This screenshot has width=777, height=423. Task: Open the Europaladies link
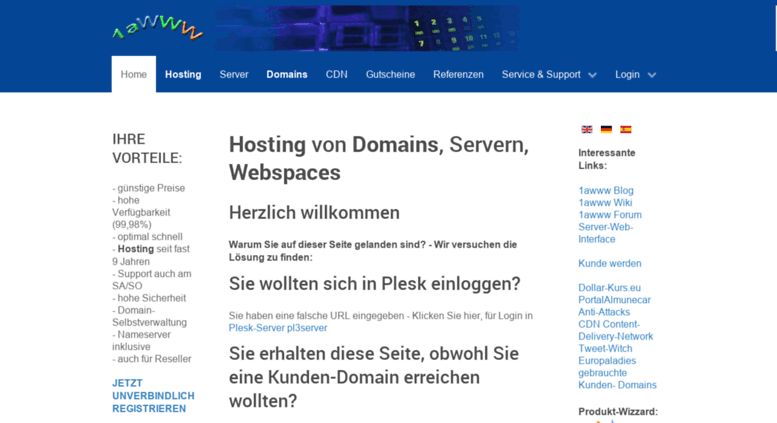pos(607,361)
